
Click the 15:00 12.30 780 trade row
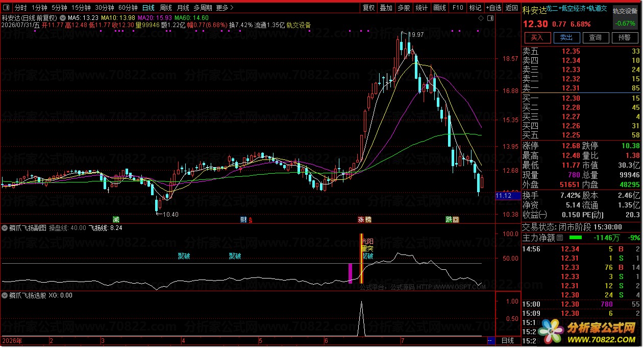pyautogui.click(x=581, y=305)
